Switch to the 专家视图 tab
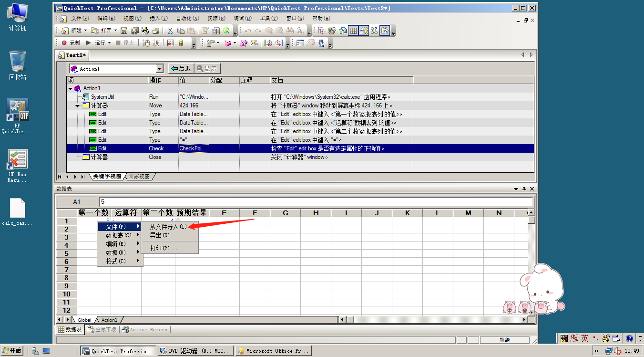The image size is (644, 357). pyautogui.click(x=141, y=177)
